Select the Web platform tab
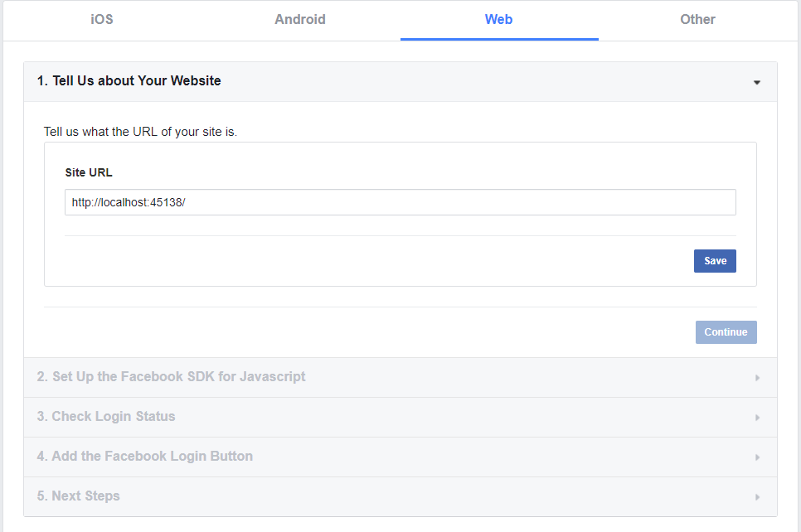 pos(498,19)
